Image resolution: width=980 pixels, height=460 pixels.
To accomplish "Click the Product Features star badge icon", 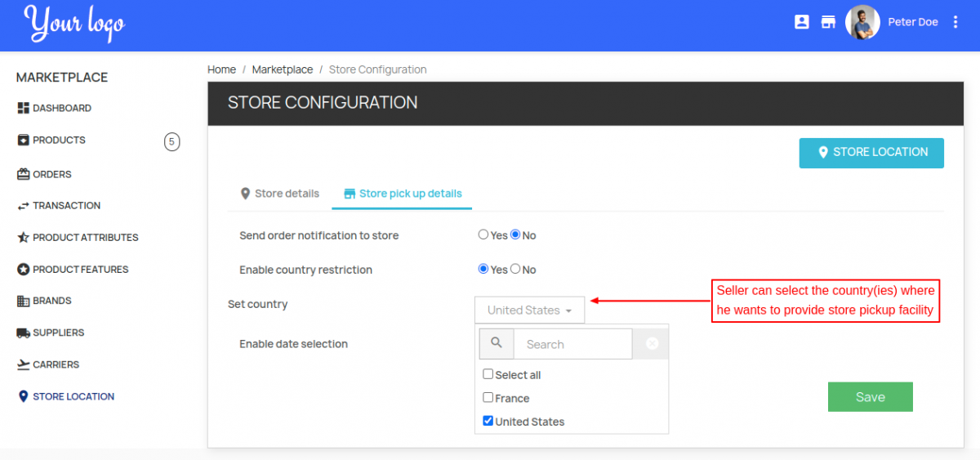I will [23, 270].
